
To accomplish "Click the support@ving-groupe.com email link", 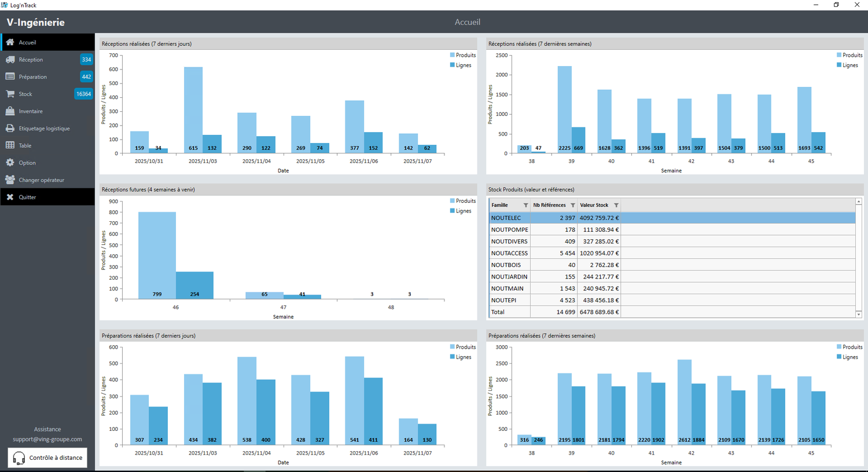I will pos(47,440).
